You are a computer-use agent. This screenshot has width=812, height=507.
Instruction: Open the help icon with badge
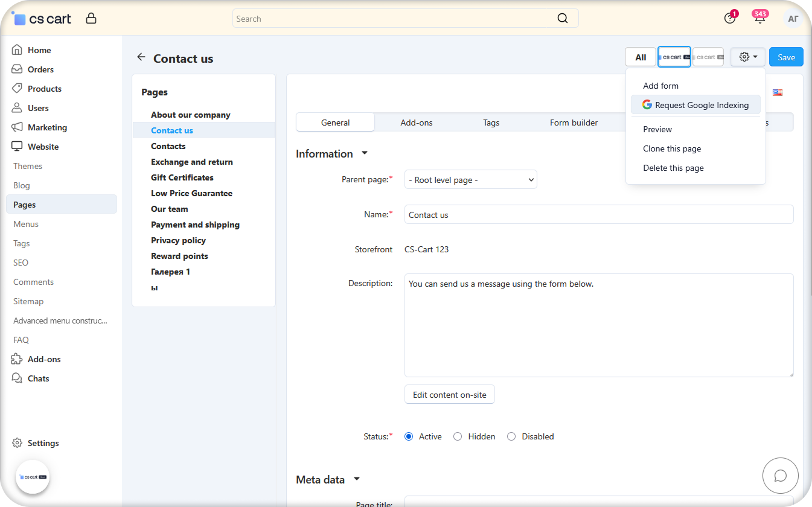[730, 19]
